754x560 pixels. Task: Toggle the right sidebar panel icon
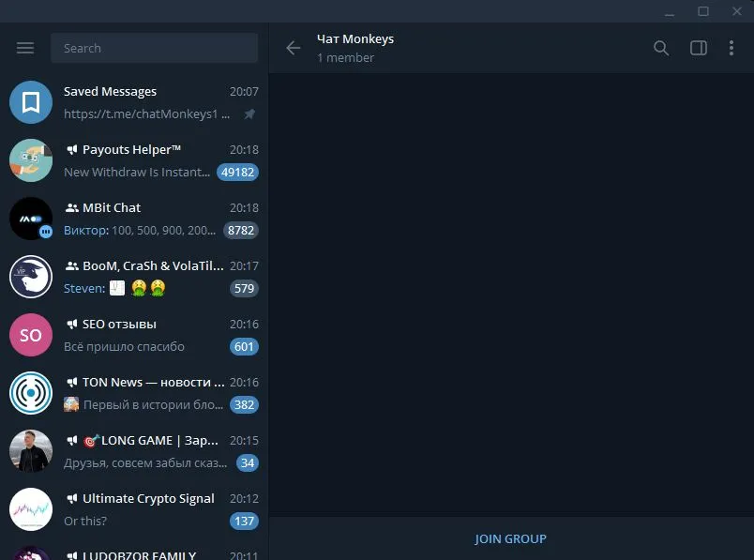pyautogui.click(x=699, y=48)
